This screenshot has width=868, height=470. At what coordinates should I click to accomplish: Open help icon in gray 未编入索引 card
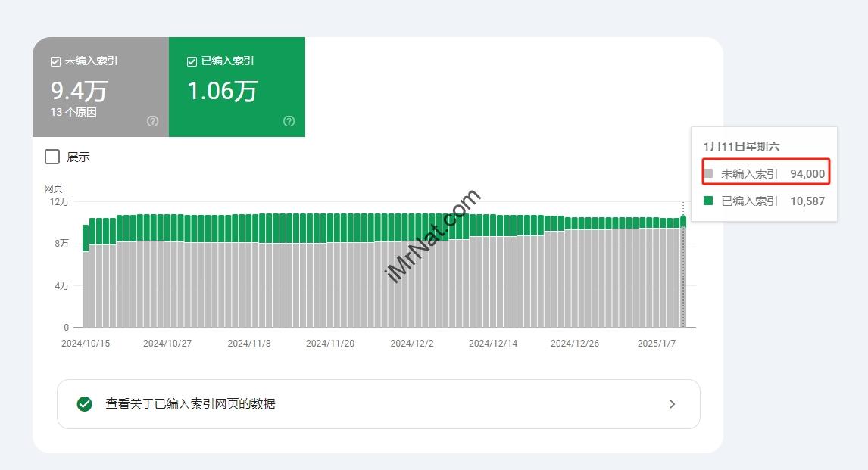pyautogui.click(x=152, y=121)
